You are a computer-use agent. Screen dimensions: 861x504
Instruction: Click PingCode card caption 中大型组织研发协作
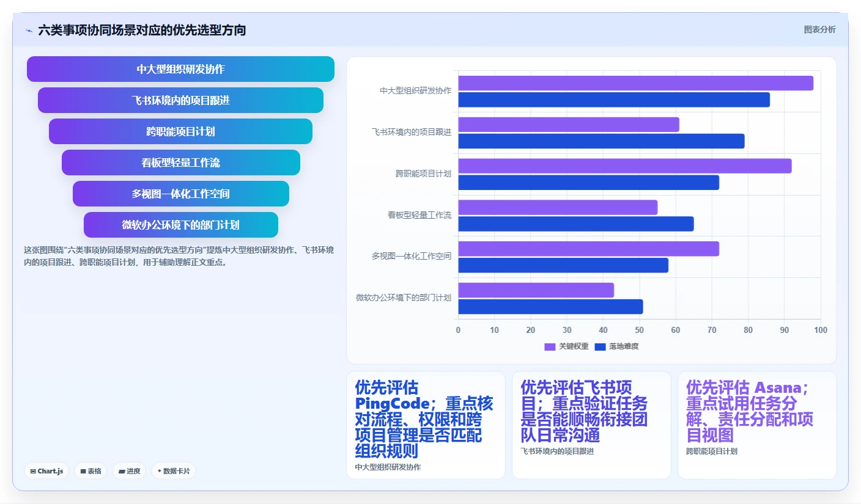pyautogui.click(x=388, y=467)
